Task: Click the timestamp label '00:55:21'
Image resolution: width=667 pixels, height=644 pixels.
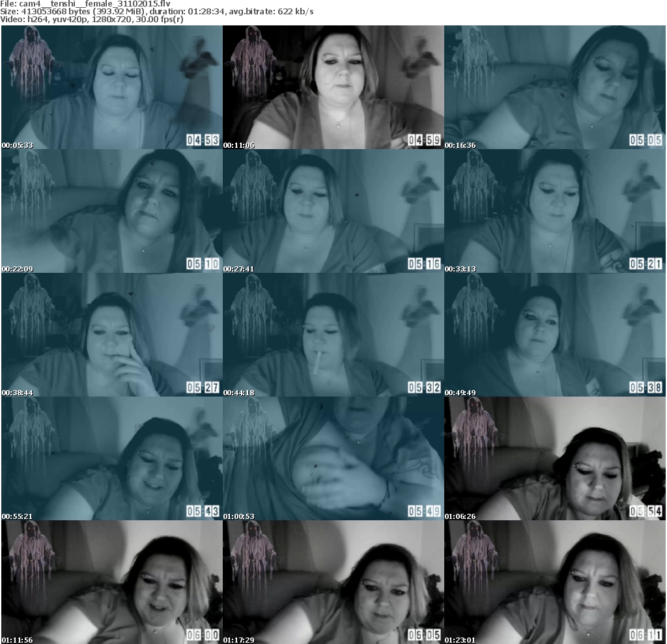Action: 18,516
